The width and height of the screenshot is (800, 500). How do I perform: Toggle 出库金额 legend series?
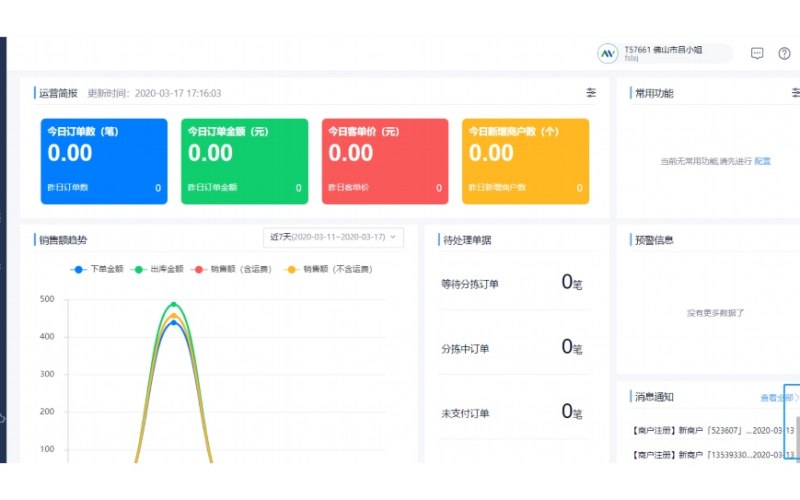(x=157, y=269)
